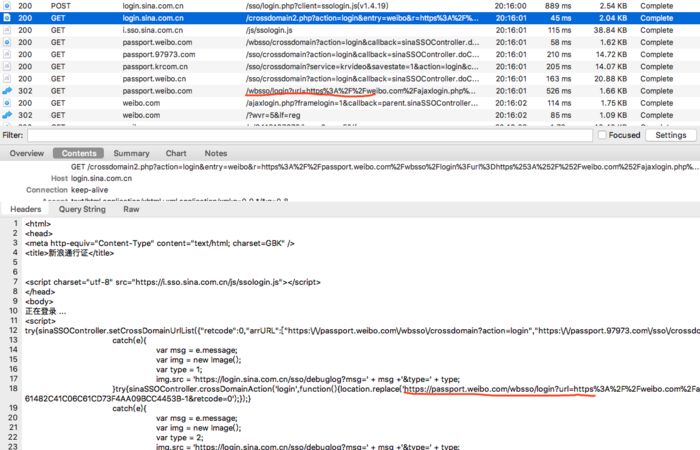Click the setCrossDomainUrlList code line 12

362,331
